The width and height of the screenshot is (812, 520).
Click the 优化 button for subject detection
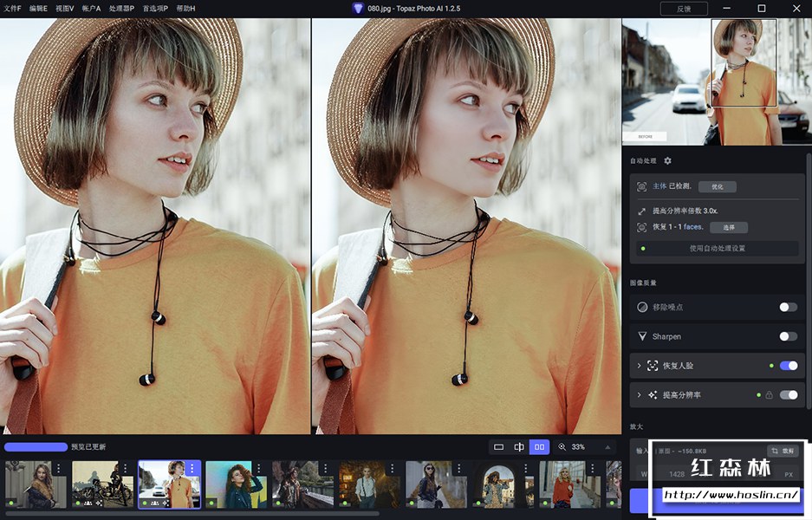(717, 186)
